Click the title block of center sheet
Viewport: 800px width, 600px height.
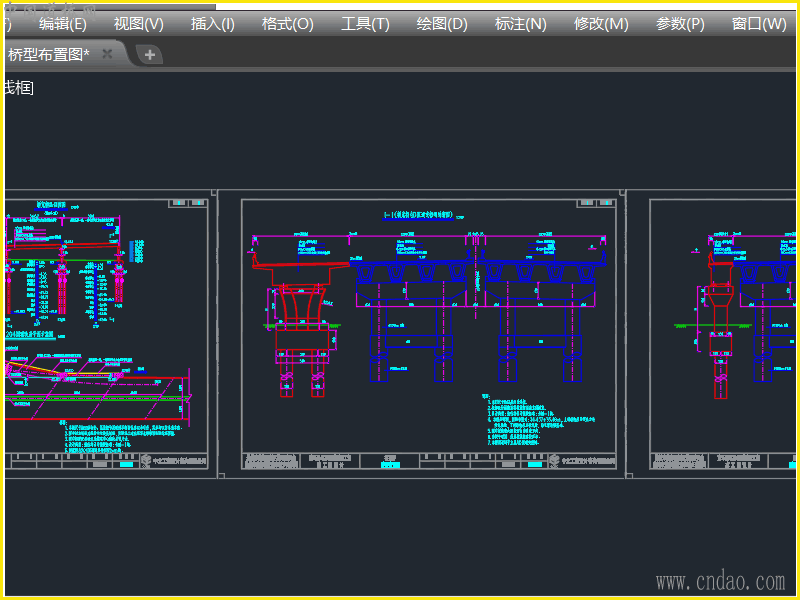click(429, 462)
